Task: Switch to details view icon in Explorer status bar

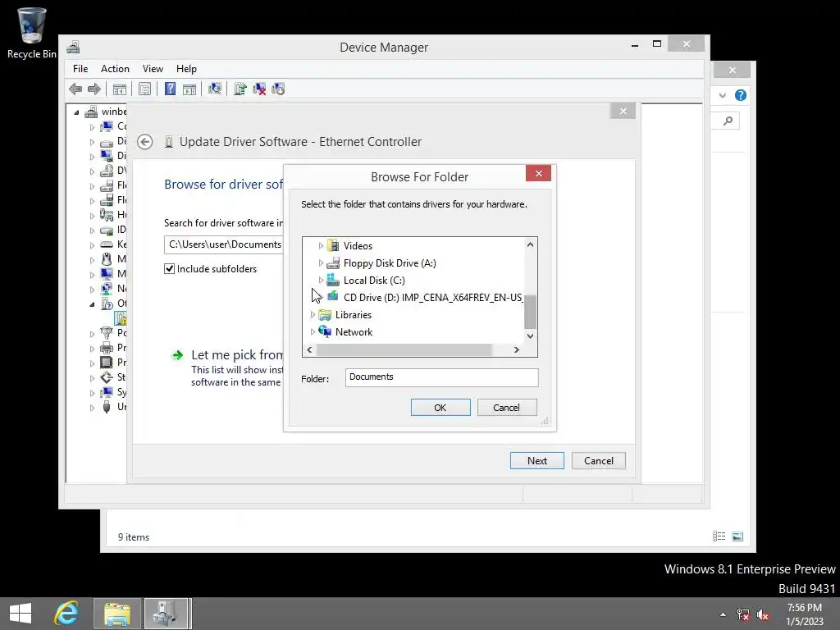Action: point(719,536)
